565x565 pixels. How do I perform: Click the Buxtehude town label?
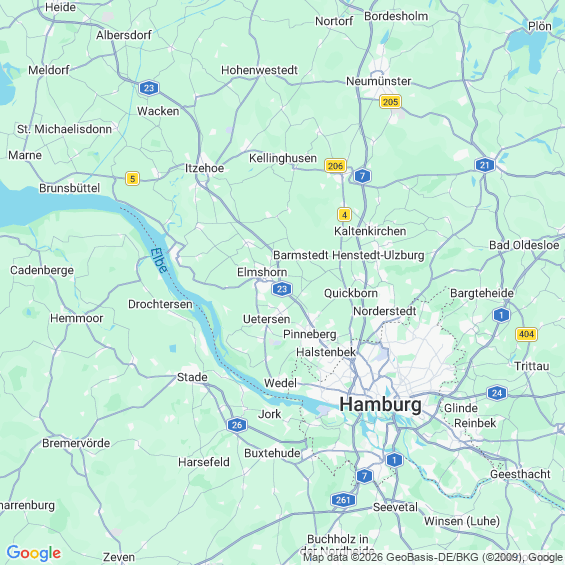click(x=272, y=453)
